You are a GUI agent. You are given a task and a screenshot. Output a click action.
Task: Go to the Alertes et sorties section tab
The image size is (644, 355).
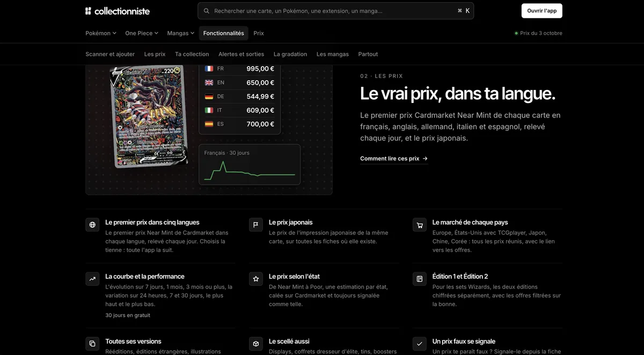pos(241,54)
